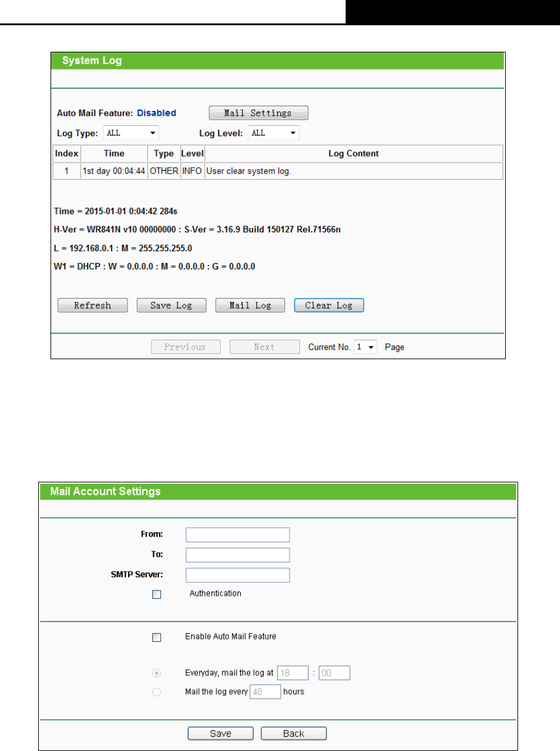This screenshot has height=751, width=560.
Task: Click the H-Ver firmware version line
Action: tap(198, 230)
